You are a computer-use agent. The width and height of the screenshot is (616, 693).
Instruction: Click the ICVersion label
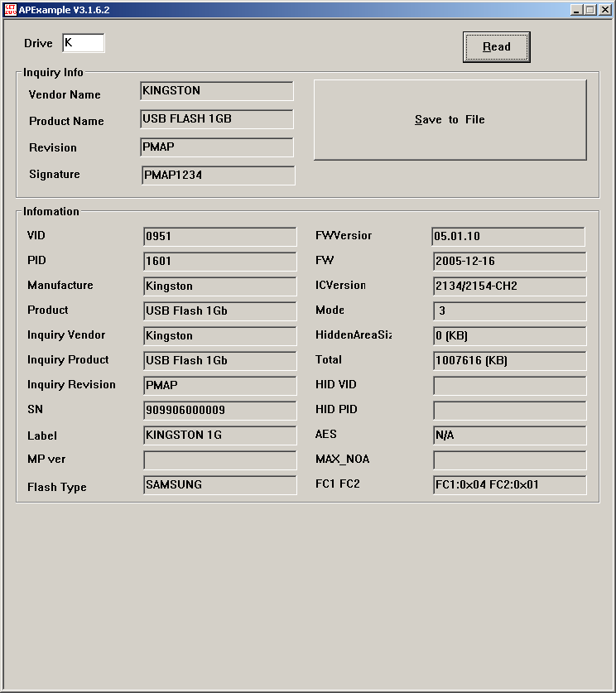[340, 286]
